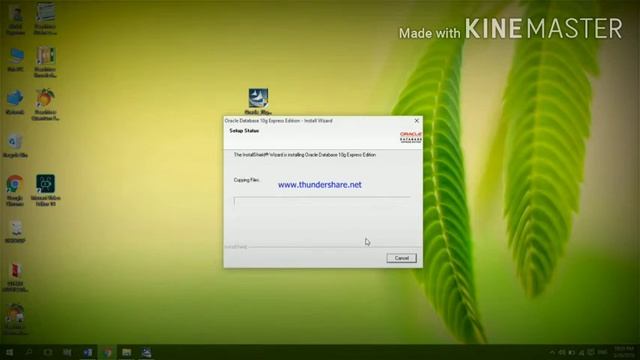
Task: Show hidden system tray icons
Action: click(552, 352)
